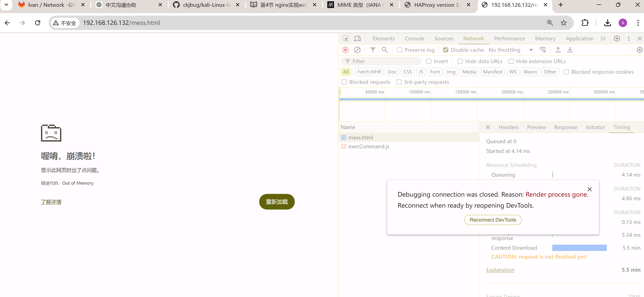
Task: Click the Reconnect DevTools button
Action: [493, 220]
